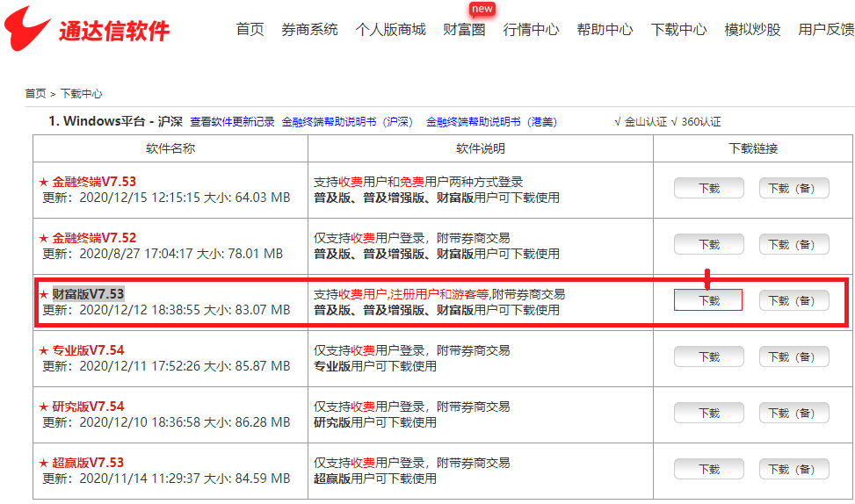Select 下载中心 in the navigation bar

pos(678,30)
